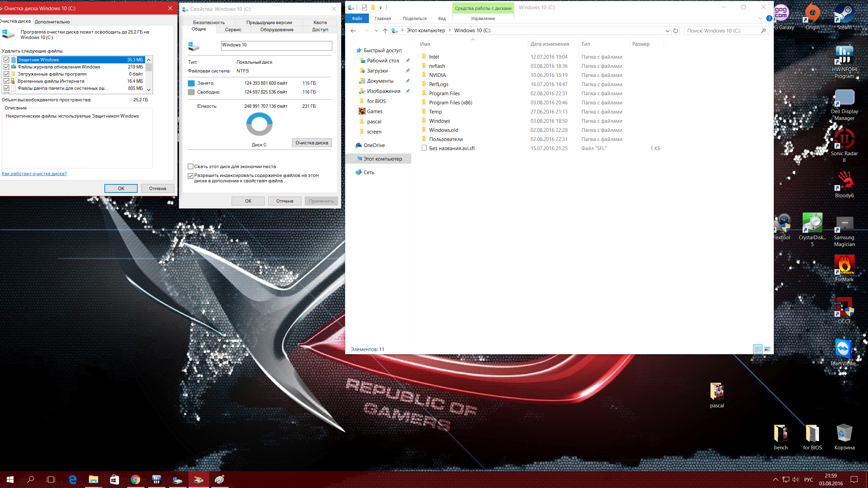This screenshot has height=488, width=868.
Task: Open the Дополнительно tab in Disk Cleanup
Action: 52,22
